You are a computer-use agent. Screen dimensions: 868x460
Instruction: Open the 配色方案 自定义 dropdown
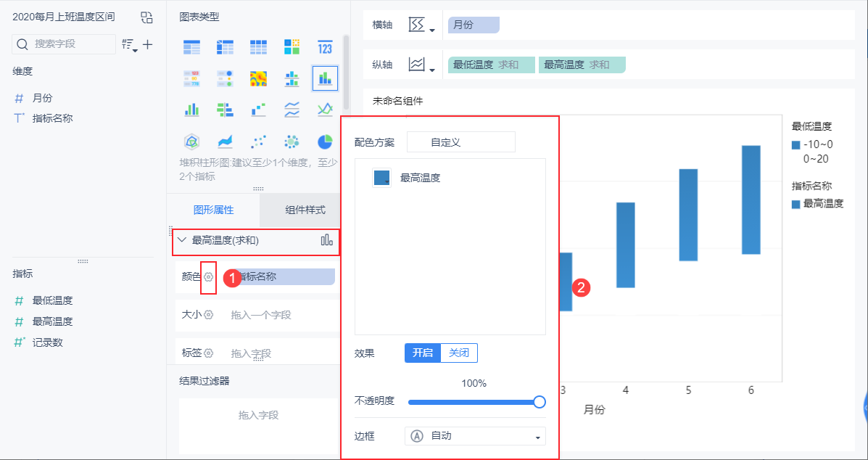click(461, 142)
